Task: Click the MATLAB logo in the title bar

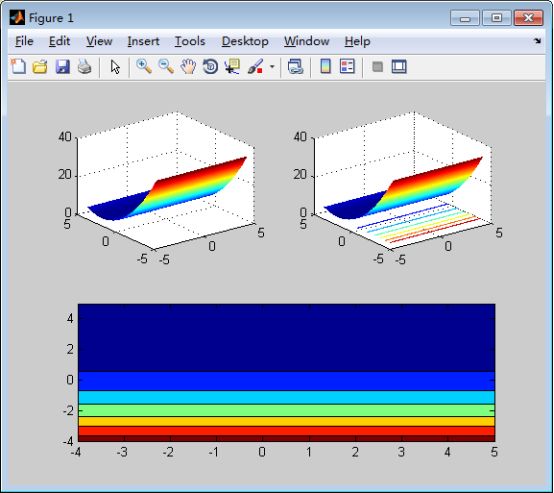Action: click(17, 17)
